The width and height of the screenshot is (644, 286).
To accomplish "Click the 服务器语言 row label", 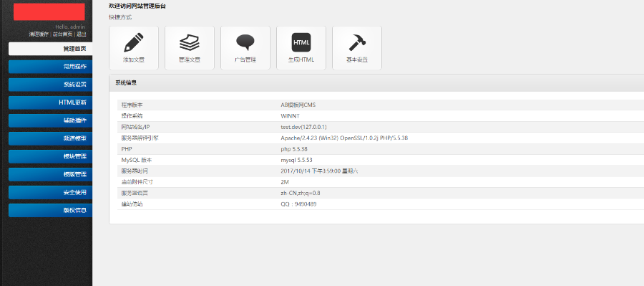I will coord(135,193).
